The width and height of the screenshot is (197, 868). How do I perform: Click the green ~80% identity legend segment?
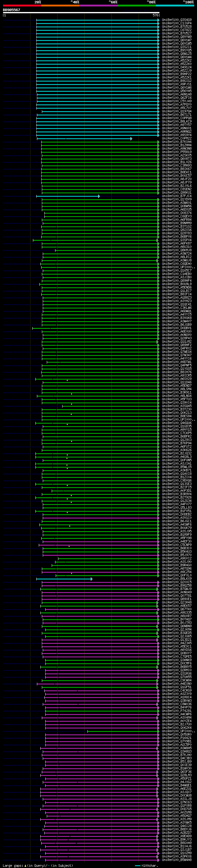pos(137,6)
